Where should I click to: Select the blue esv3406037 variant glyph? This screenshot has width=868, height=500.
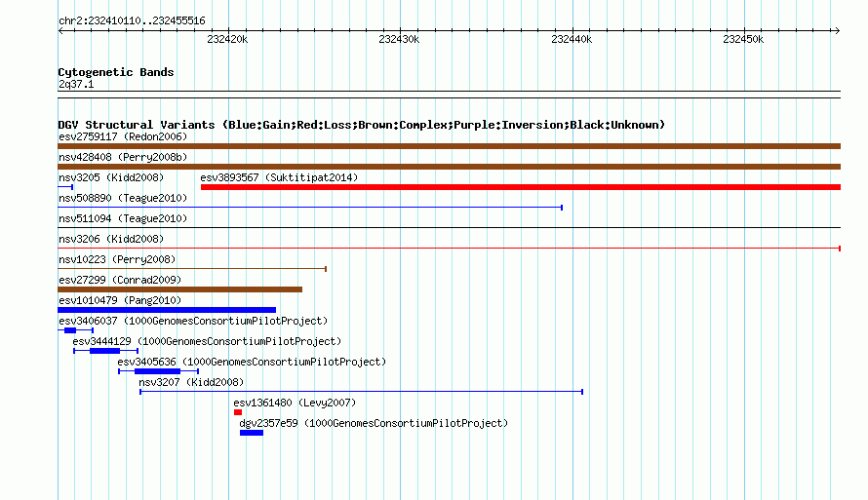pyautogui.click(x=76, y=330)
